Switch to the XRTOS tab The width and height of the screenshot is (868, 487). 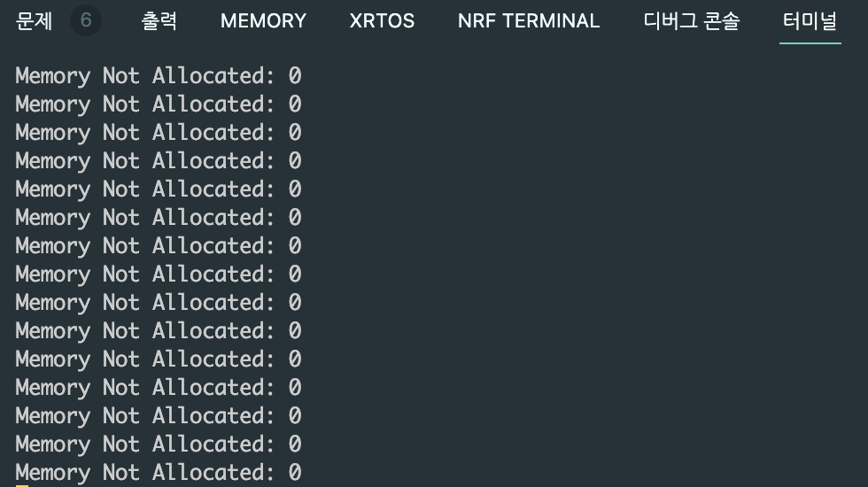click(382, 21)
